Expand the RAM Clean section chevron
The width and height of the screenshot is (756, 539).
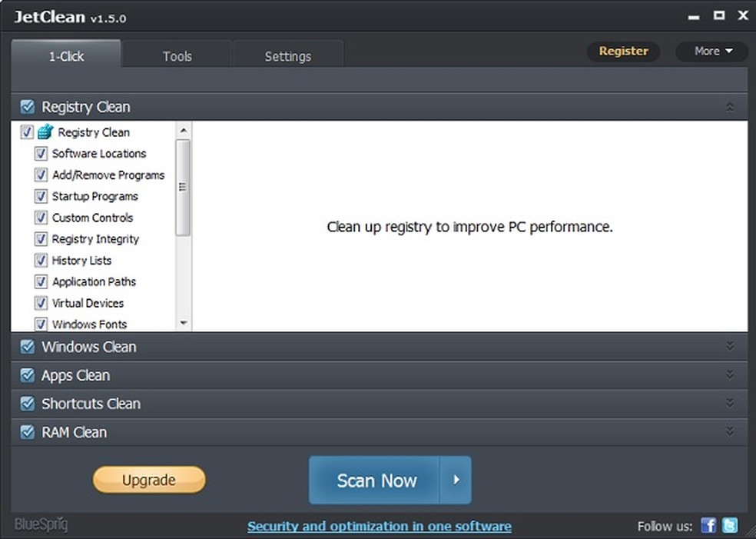pyautogui.click(x=730, y=431)
